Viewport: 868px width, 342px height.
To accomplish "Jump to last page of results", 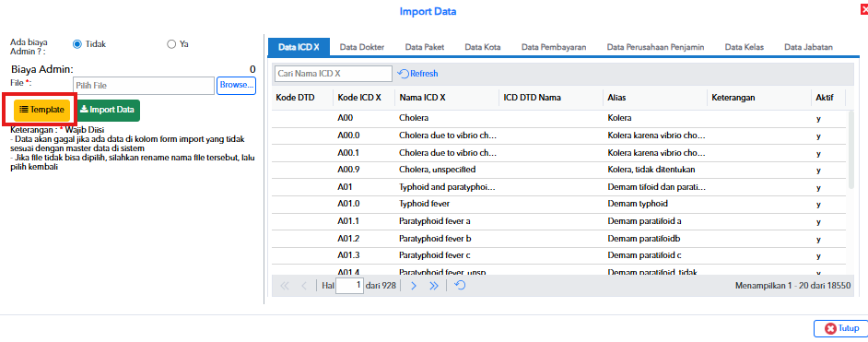I will [x=434, y=286].
